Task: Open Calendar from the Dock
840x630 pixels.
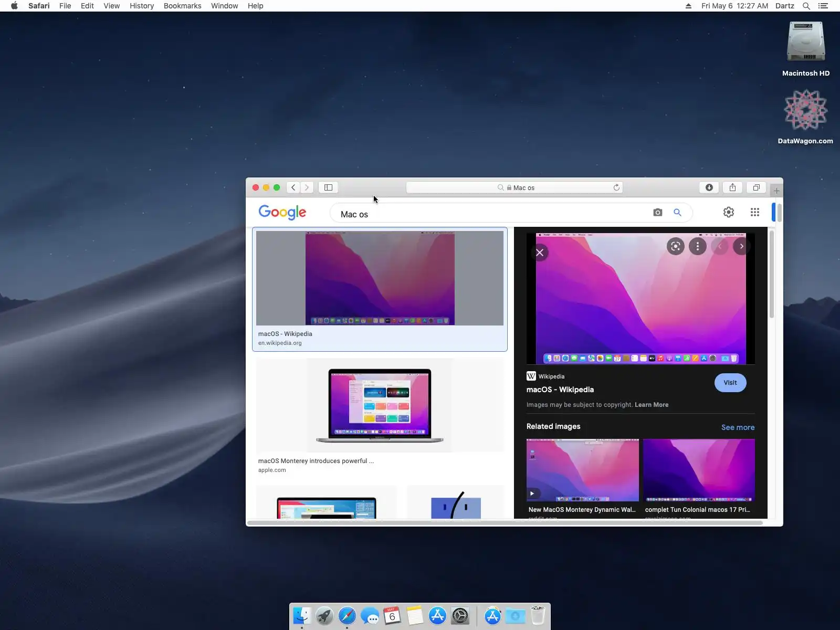Action: point(392,616)
